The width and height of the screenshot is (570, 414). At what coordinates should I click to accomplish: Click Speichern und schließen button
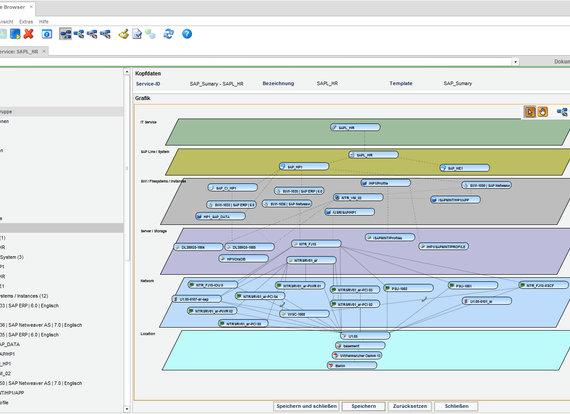306,406
